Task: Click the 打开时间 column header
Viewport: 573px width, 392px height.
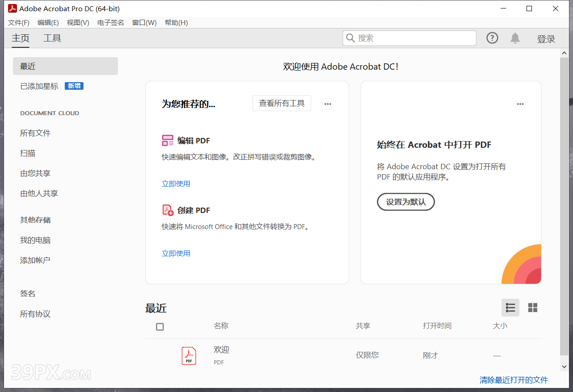Action: 437,326
